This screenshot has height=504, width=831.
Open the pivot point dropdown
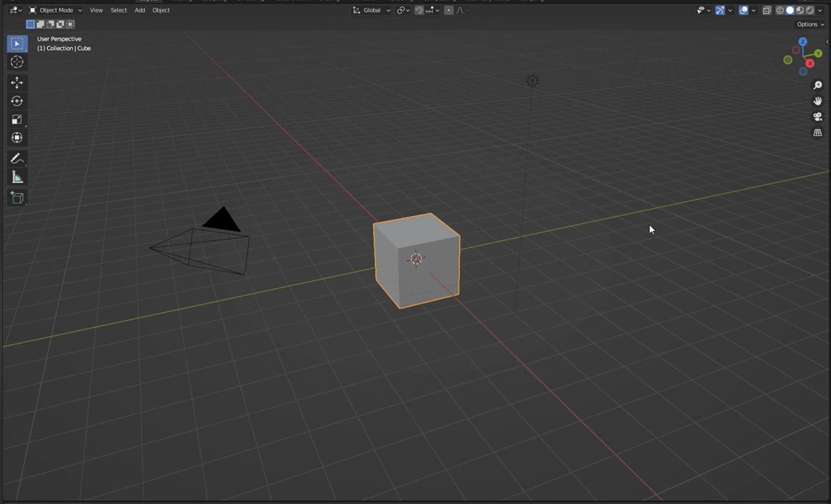coord(403,10)
